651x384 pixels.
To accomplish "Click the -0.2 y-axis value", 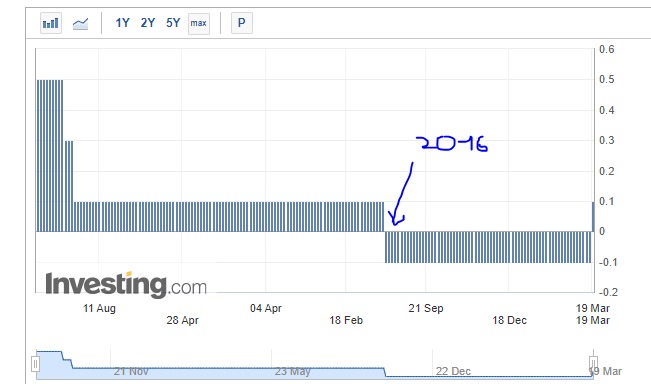I will (x=608, y=292).
